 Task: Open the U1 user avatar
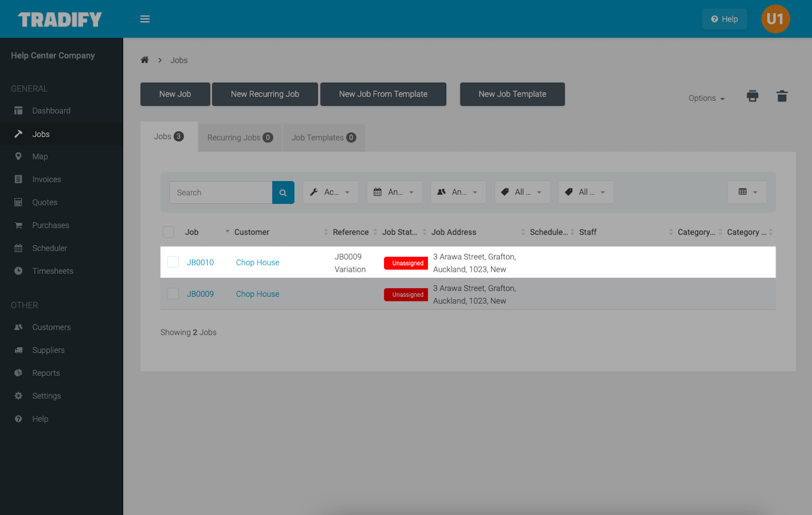775,19
